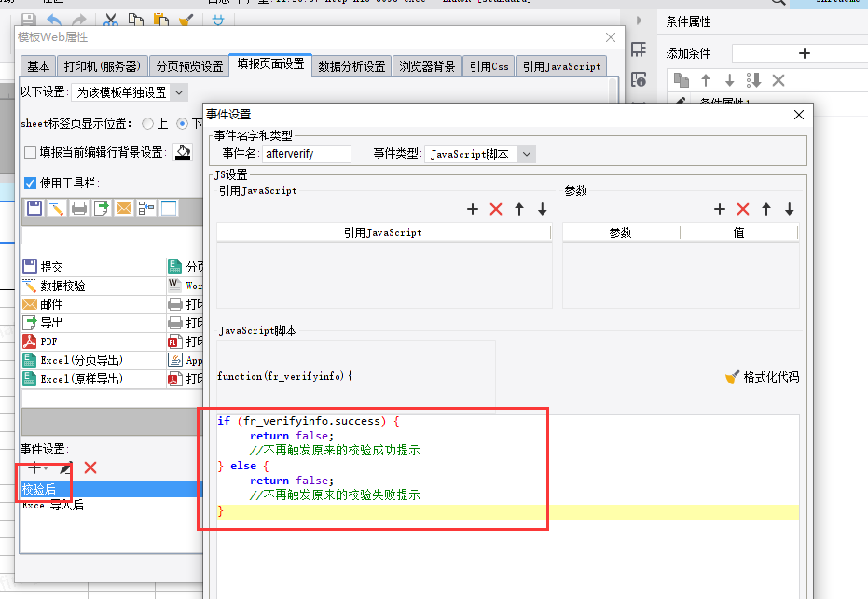
Task: Switch to the 引用JavaScript tab
Action: click(561, 66)
